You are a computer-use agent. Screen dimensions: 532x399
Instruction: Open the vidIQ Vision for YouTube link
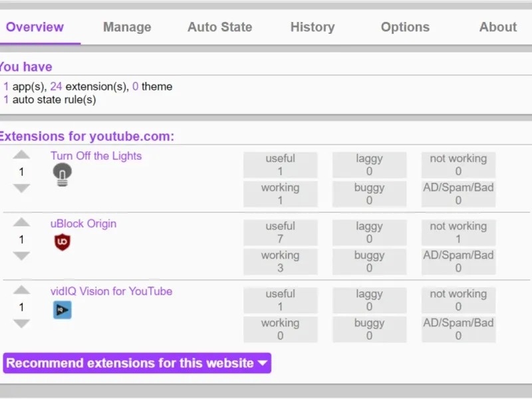[111, 291]
